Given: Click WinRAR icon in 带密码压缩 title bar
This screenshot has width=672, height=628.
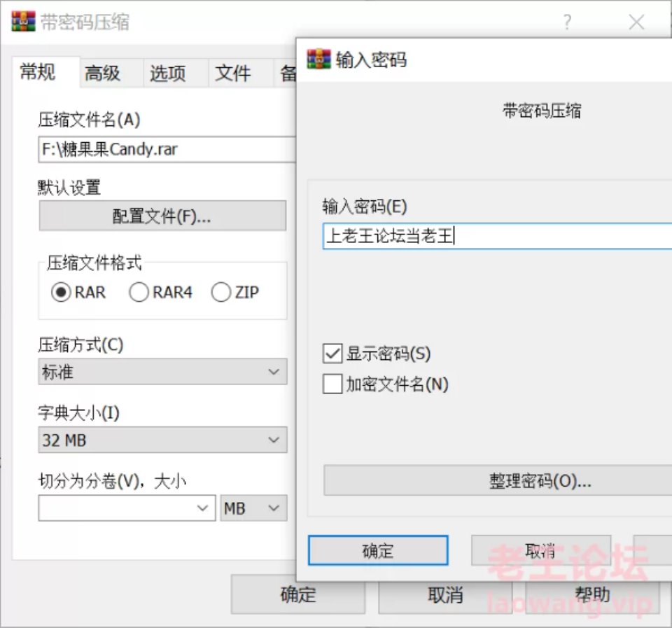Looking at the screenshot, I should [x=23, y=22].
